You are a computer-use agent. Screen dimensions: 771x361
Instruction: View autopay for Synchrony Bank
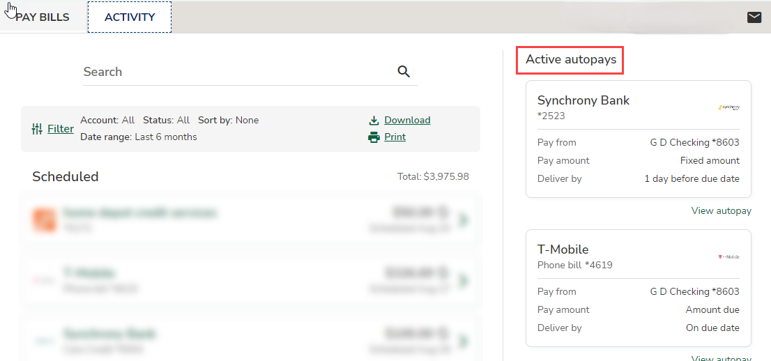[721, 211]
